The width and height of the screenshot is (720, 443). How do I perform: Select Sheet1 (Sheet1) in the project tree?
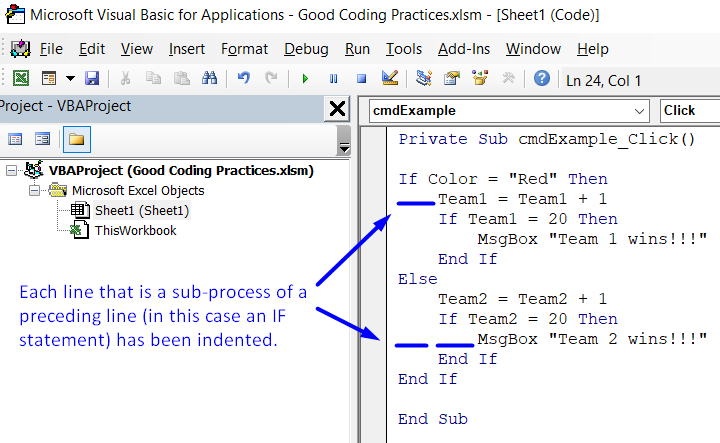click(142, 211)
